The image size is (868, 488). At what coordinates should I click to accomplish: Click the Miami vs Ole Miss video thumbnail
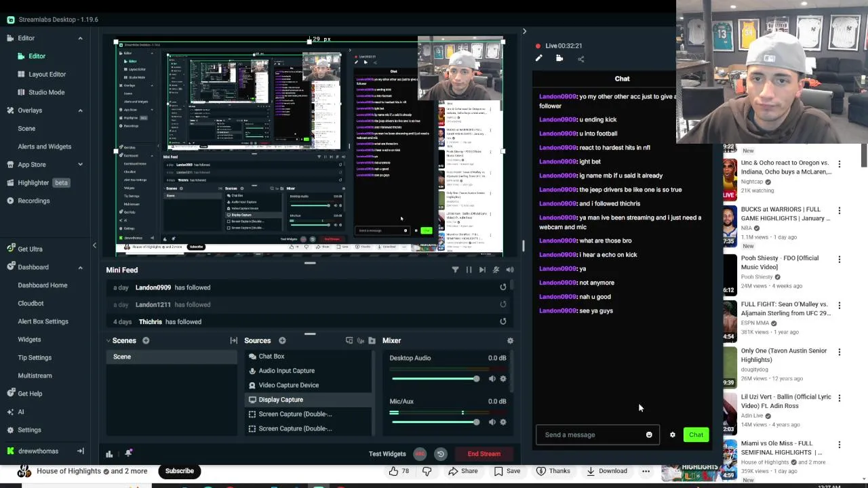[x=730, y=460]
